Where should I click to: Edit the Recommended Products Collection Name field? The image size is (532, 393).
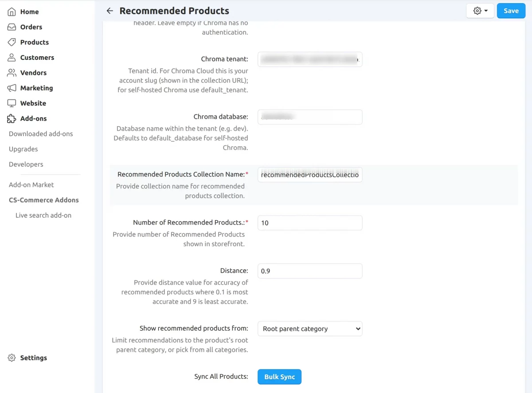[310, 175]
